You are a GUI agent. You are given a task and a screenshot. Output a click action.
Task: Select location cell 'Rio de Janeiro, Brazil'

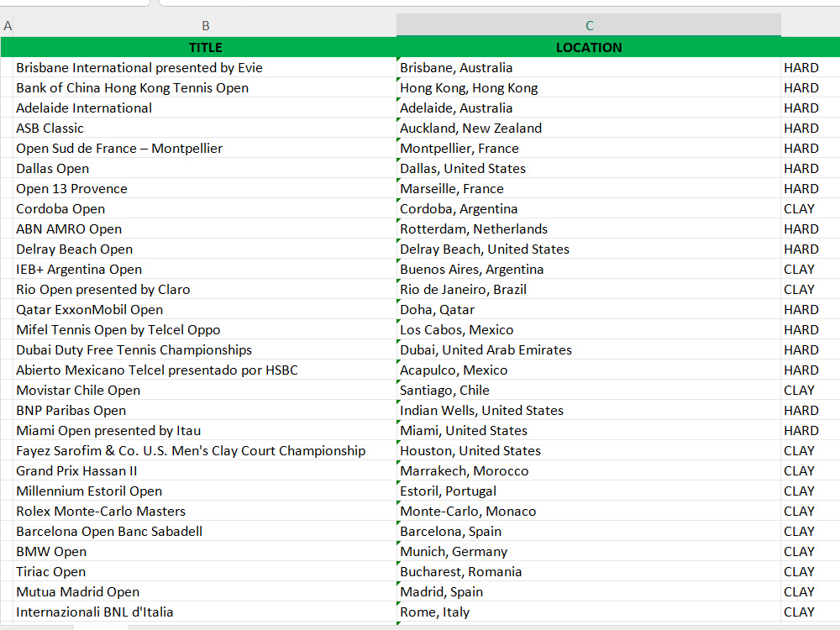coord(589,289)
